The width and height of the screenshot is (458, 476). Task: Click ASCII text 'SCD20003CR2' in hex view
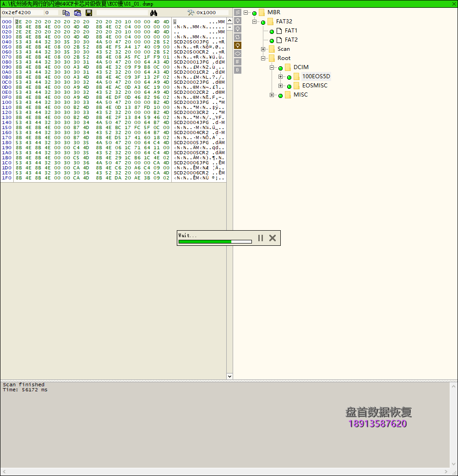(x=191, y=112)
